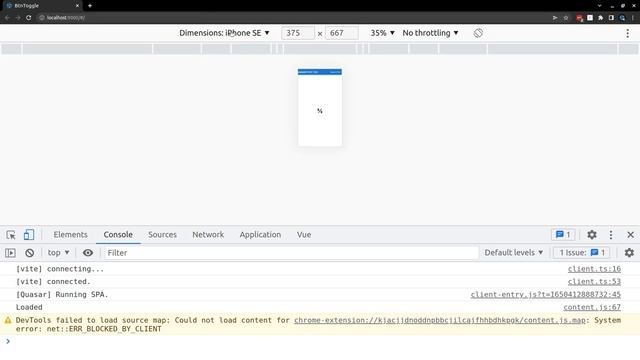This screenshot has width=640, height=360.
Task: Open the Default levels dropdown
Action: pos(513,253)
